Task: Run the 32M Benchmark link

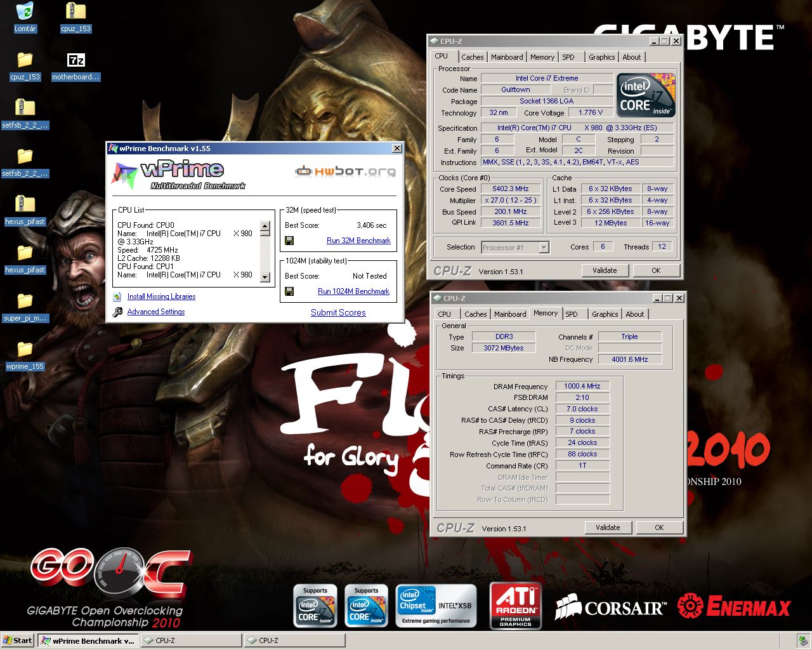Action: (358, 241)
